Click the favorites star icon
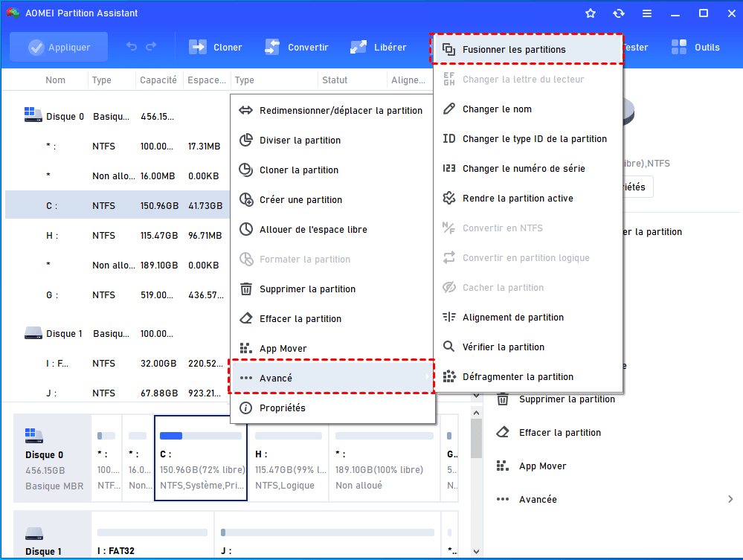Screen dimensions: 743x560 591,13
